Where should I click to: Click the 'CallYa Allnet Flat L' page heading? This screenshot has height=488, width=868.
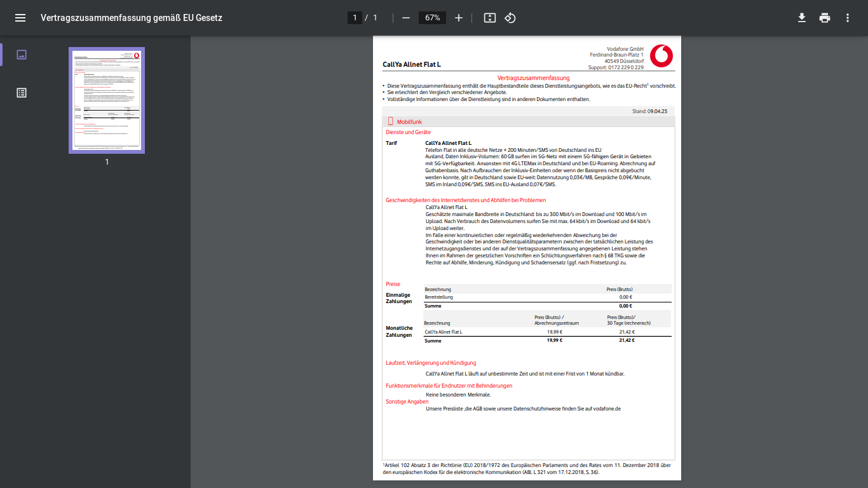(x=412, y=65)
